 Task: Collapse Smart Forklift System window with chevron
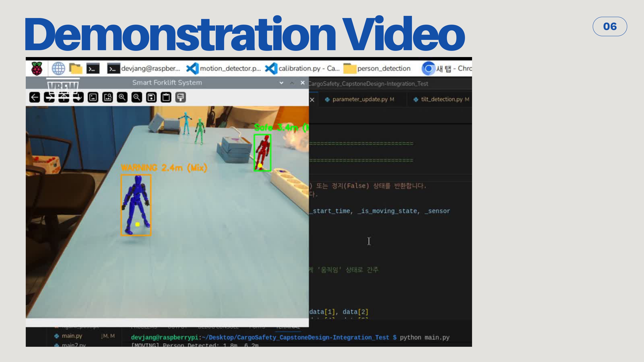pos(281,83)
